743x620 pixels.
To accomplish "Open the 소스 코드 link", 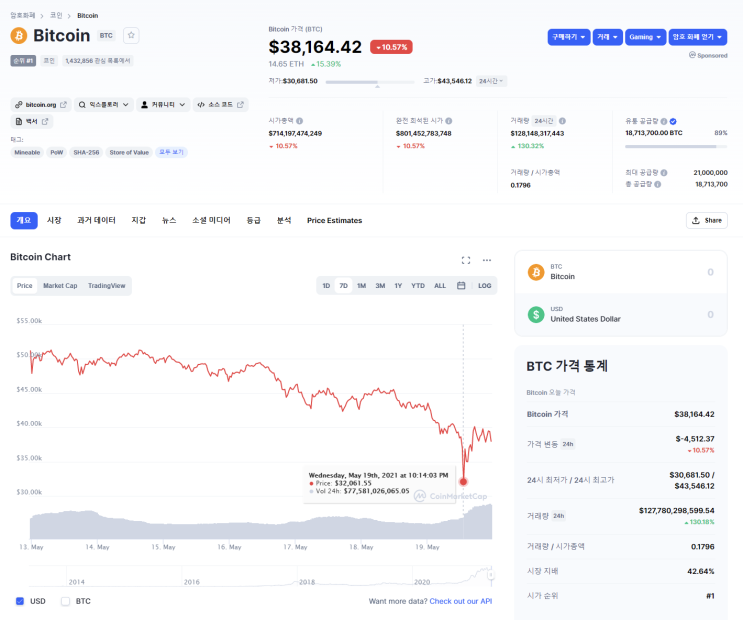I will pyautogui.click(x=220, y=104).
